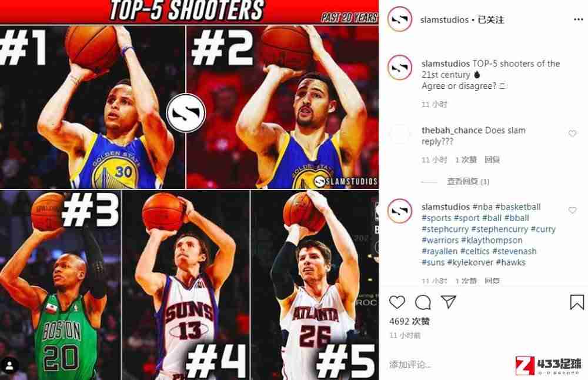Like the post with the heart icon

coord(397,302)
